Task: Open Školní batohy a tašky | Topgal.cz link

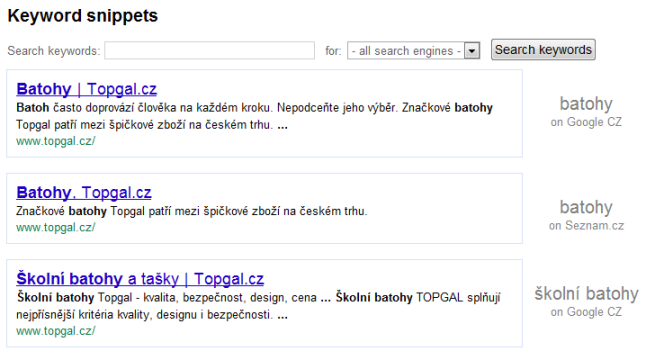Action: [x=140, y=279]
